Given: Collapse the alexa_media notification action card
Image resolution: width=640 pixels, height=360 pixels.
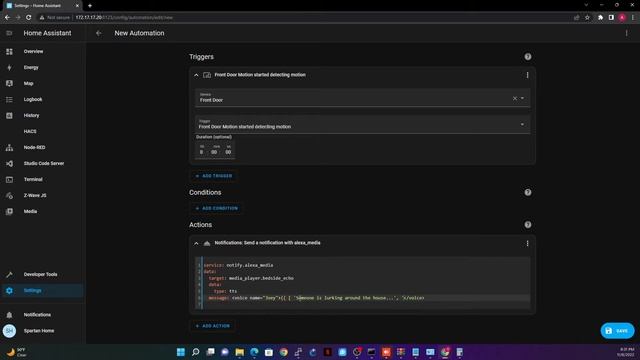Looking at the screenshot, I should pos(196,243).
